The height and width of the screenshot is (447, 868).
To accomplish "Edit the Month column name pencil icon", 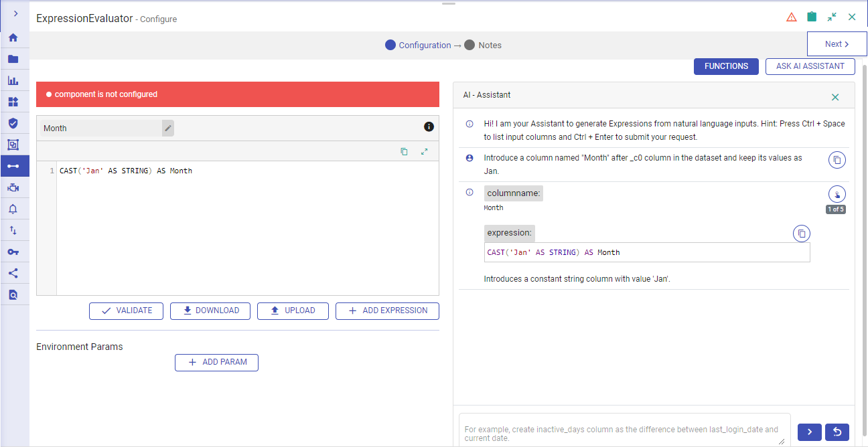I will click(x=168, y=128).
